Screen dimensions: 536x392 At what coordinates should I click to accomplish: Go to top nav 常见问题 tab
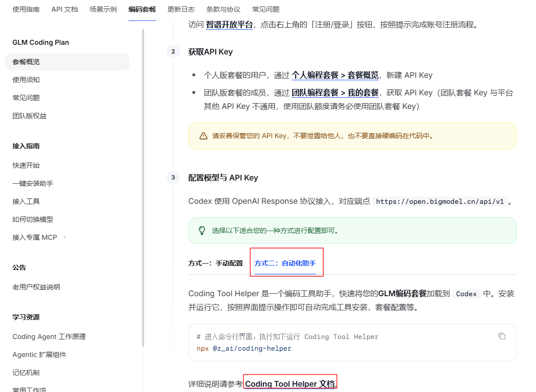coord(266,9)
